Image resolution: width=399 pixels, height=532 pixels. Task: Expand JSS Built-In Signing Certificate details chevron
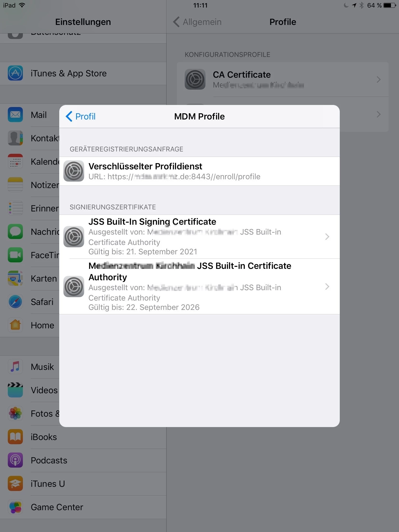click(x=327, y=237)
